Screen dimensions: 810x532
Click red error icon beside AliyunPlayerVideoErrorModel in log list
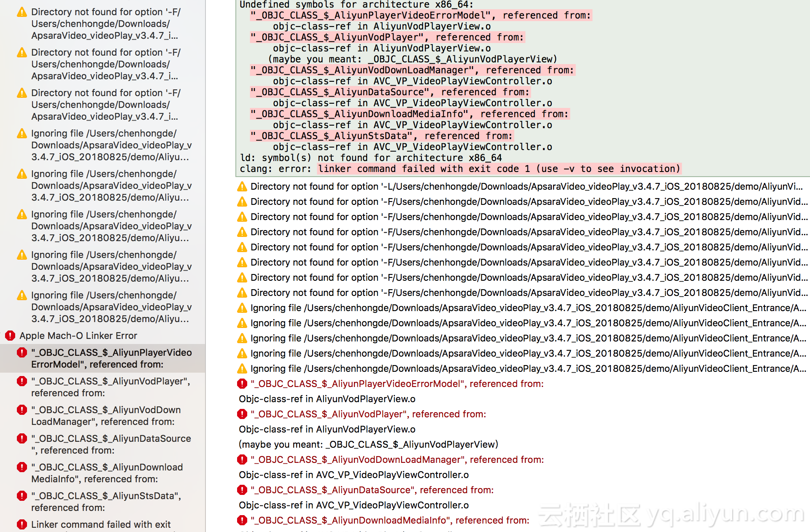click(x=242, y=384)
